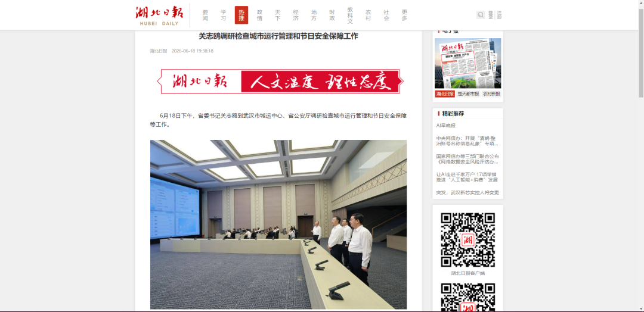Click the Hubei Daily logo
Image resolution: width=644 pixels, height=312 pixels.
pos(159,15)
